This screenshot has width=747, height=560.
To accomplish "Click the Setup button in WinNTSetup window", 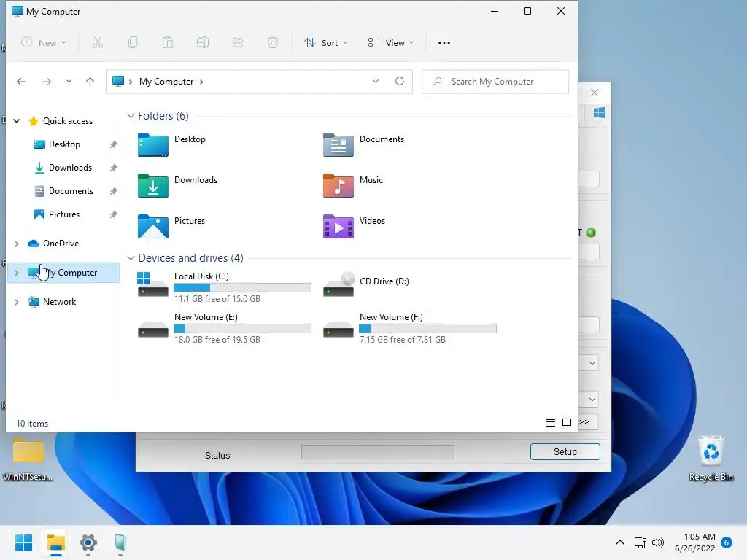I will 565,452.
